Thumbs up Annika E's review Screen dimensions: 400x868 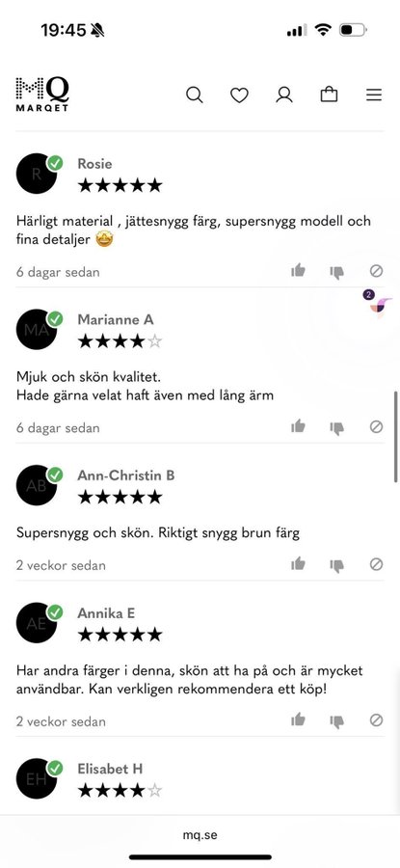[x=298, y=719]
